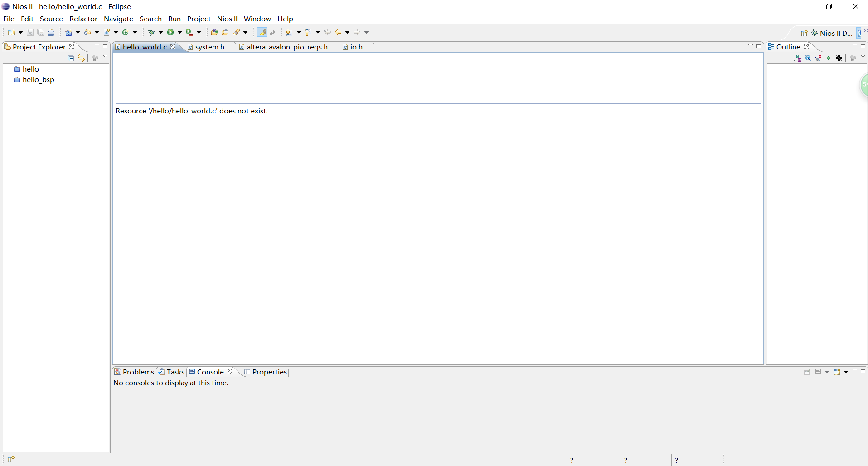Toggle alphabetical Sort in Outline
The image size is (868, 466).
coord(797,58)
